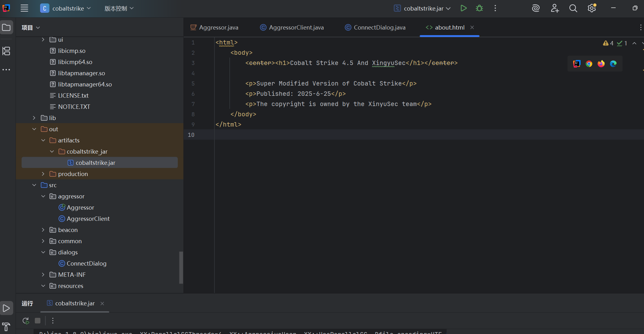This screenshot has height=334, width=644.
Task: Select libicmp.so file
Action: tap(68, 51)
